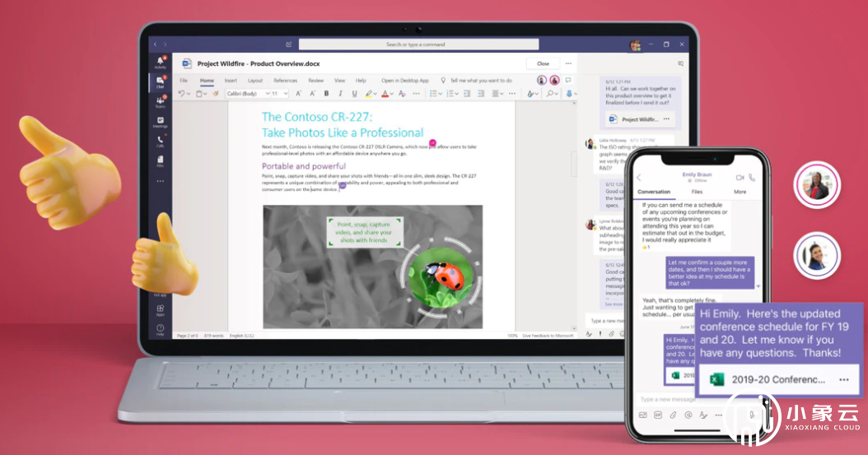Insert an image in the phone chat

click(x=642, y=415)
